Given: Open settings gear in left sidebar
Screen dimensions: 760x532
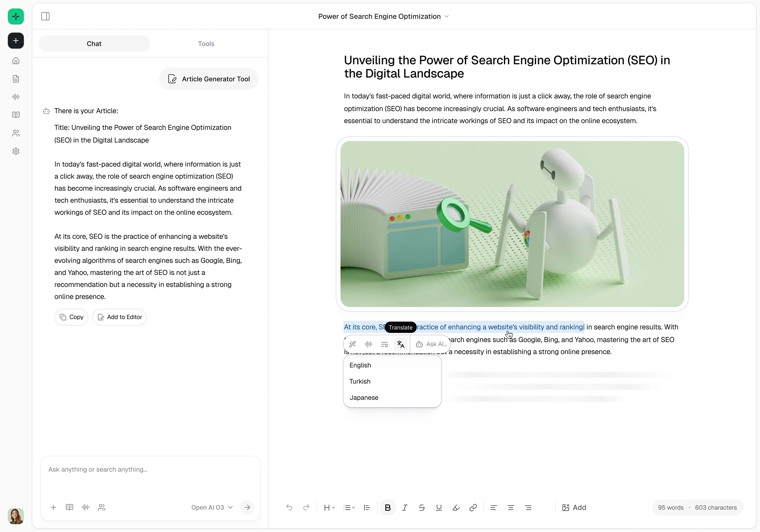Looking at the screenshot, I should tap(16, 151).
